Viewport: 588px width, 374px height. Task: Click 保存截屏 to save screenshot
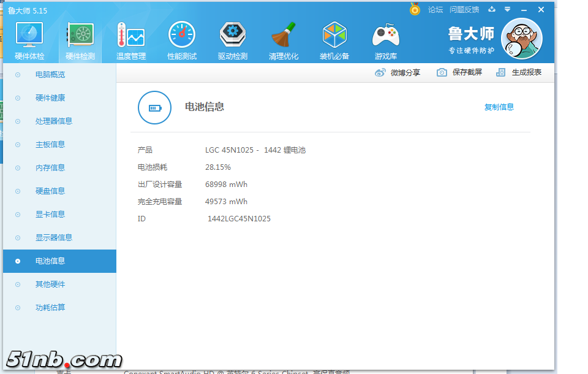point(459,72)
